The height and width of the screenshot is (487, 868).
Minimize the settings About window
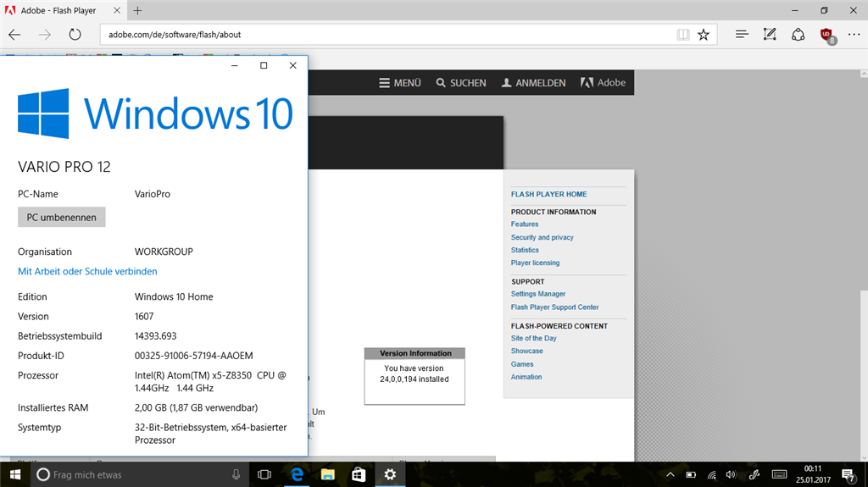point(235,65)
